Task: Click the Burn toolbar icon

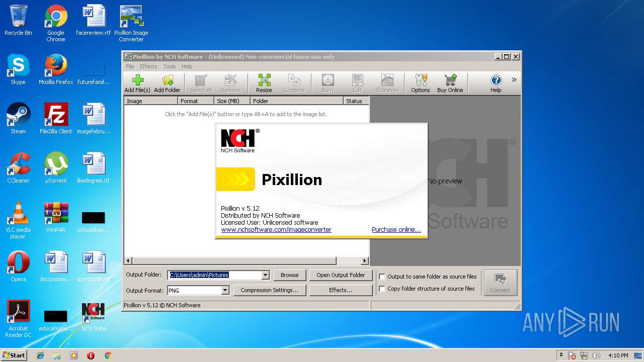Action: coord(328,83)
